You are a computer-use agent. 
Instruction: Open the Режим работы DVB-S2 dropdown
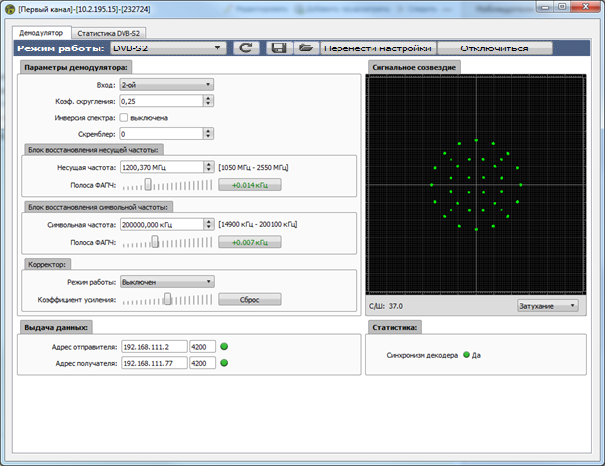coord(167,47)
